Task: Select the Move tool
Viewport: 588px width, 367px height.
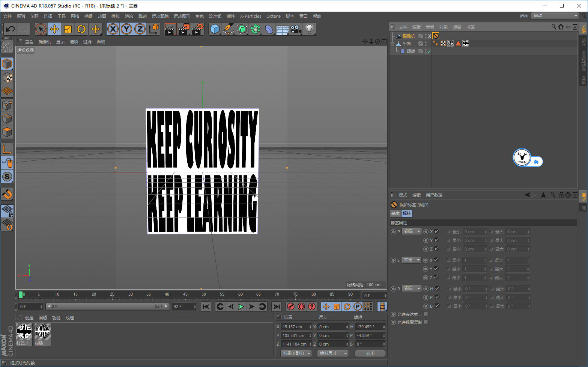Action: tap(54, 29)
